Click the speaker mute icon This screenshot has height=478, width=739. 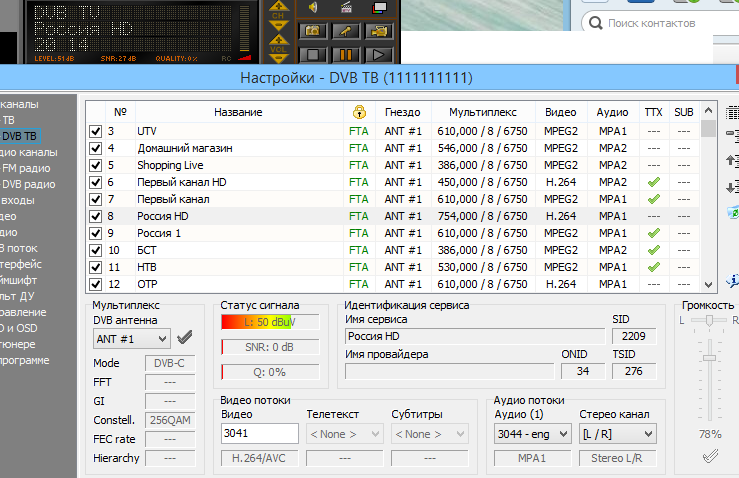pyautogui.click(x=313, y=8)
